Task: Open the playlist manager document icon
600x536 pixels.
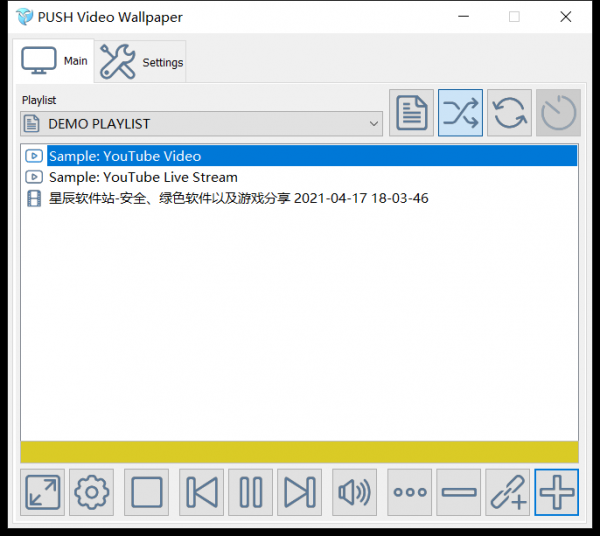Action: click(411, 113)
